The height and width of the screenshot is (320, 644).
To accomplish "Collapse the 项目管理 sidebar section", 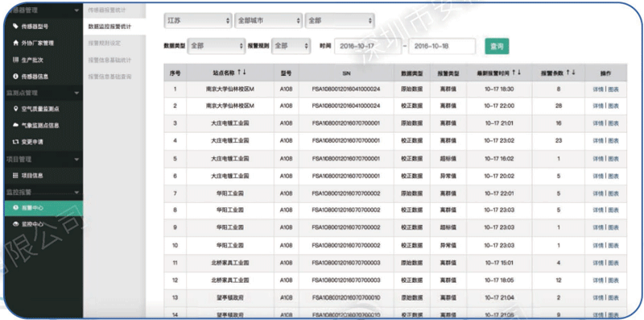I will [x=76, y=159].
